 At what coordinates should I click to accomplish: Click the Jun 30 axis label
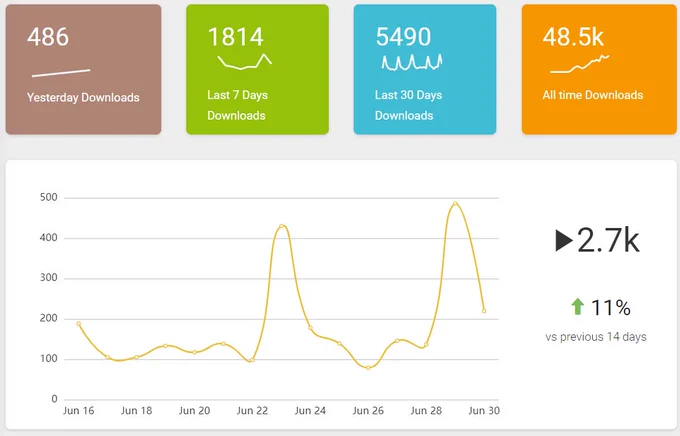tap(484, 411)
